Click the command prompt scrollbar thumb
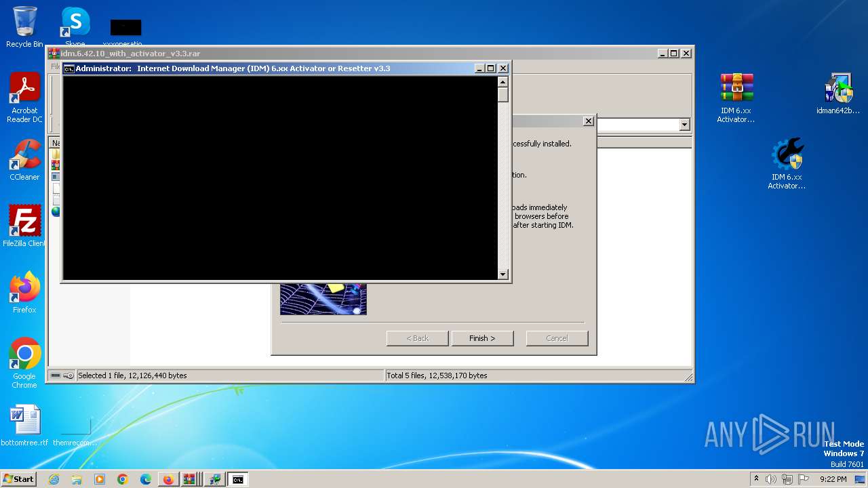 tap(503, 94)
